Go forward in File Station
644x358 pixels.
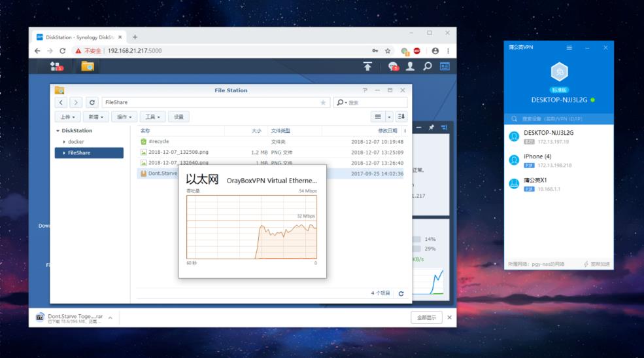point(76,102)
